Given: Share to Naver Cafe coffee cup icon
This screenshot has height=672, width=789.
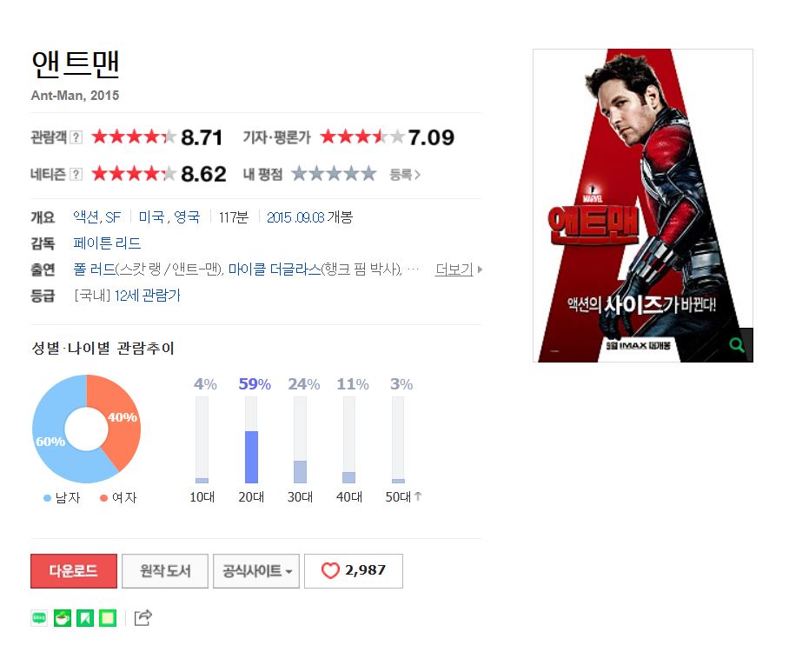Looking at the screenshot, I should tap(63, 617).
